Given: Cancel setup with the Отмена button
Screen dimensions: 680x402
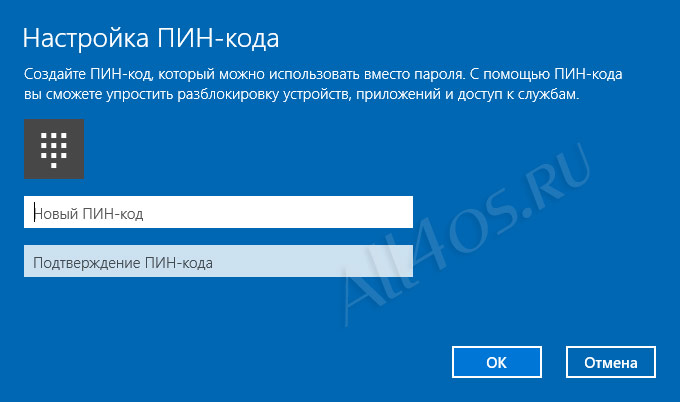Looking at the screenshot, I should [611, 362].
